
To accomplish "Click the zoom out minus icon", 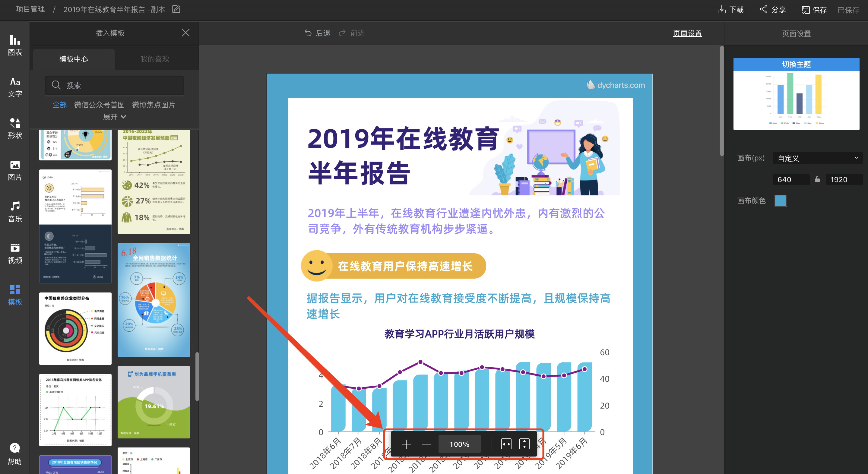I will 426,444.
